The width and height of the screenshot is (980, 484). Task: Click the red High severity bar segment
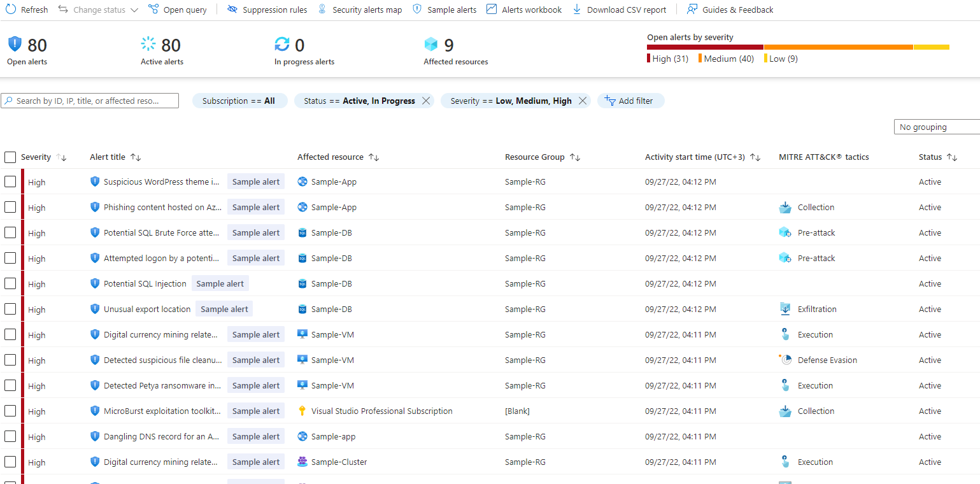(x=705, y=47)
